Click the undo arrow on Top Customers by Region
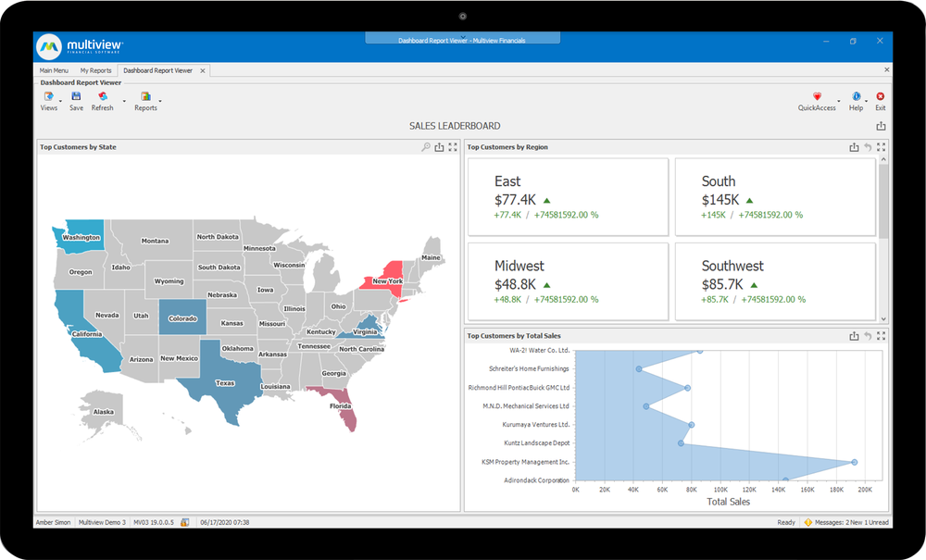926x560 pixels. (868, 146)
